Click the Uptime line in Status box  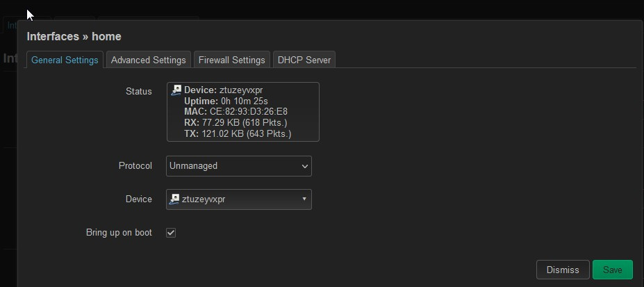click(x=226, y=101)
